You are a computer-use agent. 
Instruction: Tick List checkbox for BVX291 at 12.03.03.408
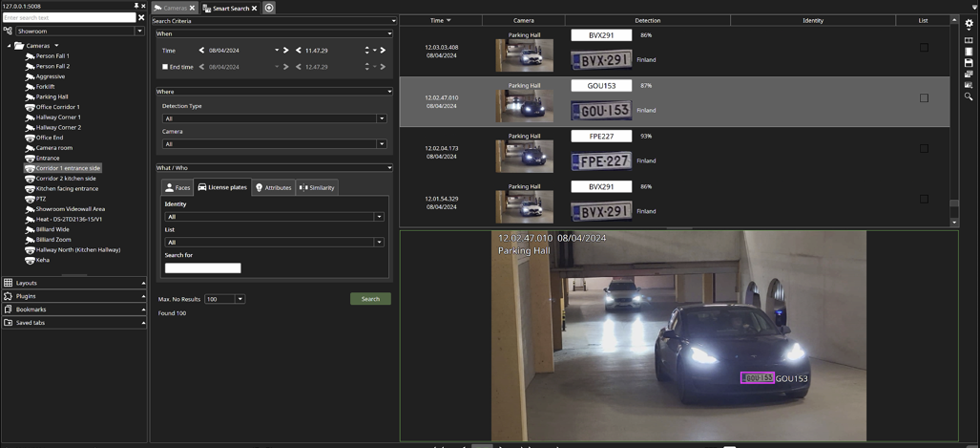924,48
